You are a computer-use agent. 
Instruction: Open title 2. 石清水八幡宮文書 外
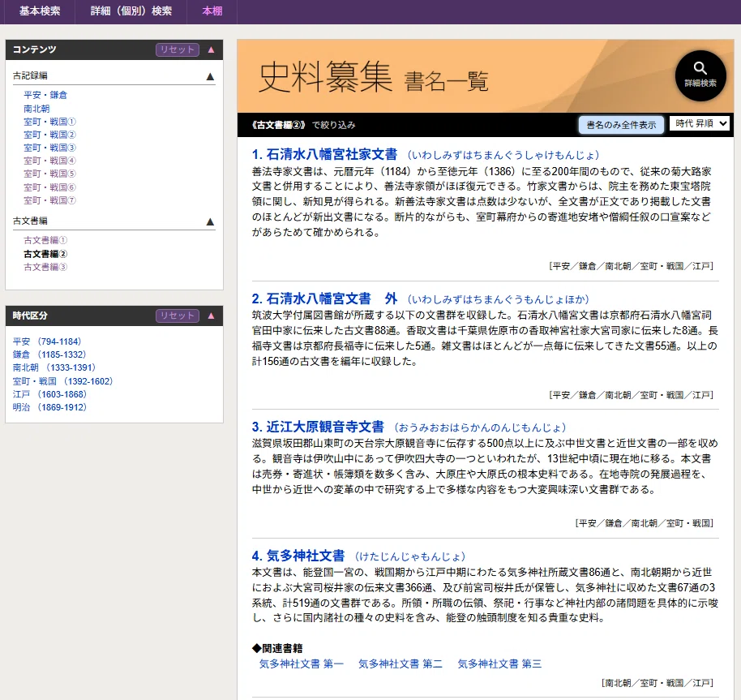324,298
